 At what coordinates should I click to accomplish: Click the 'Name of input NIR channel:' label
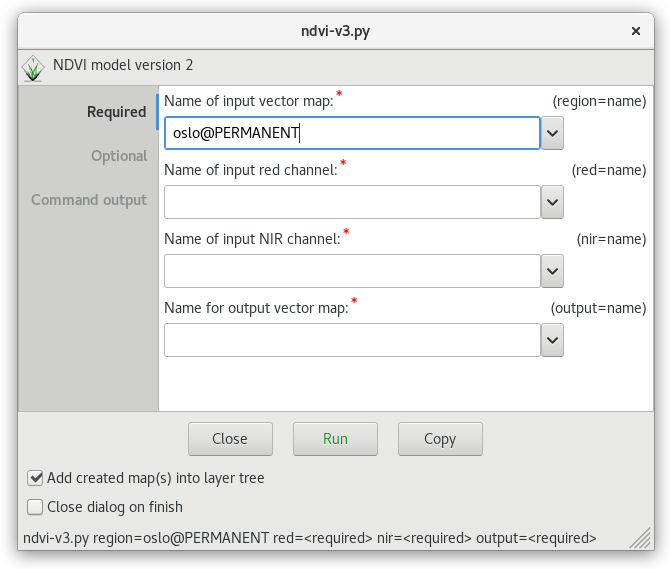tap(253, 239)
